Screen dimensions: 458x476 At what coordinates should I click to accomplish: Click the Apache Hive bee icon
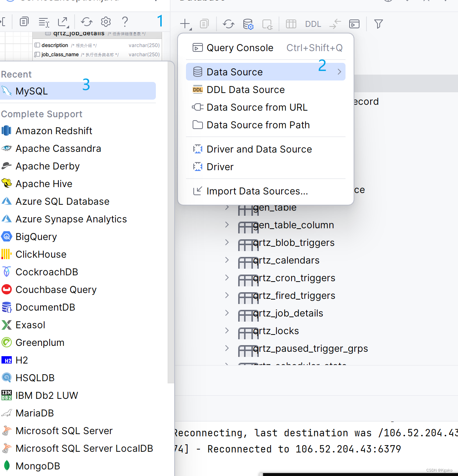tap(7, 183)
